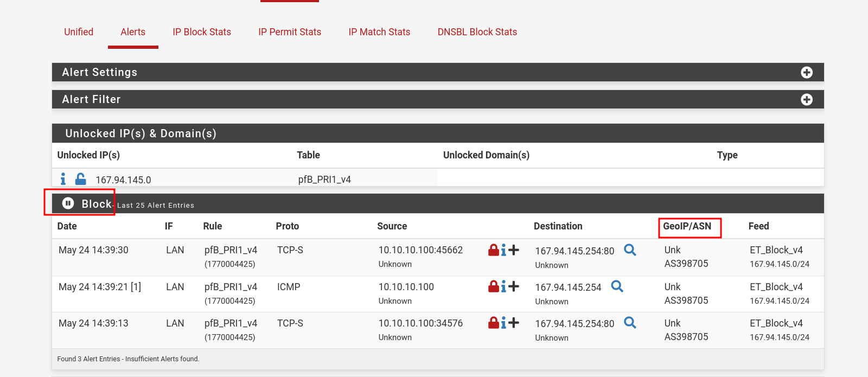Expand the Alert Filter panel

click(x=806, y=100)
